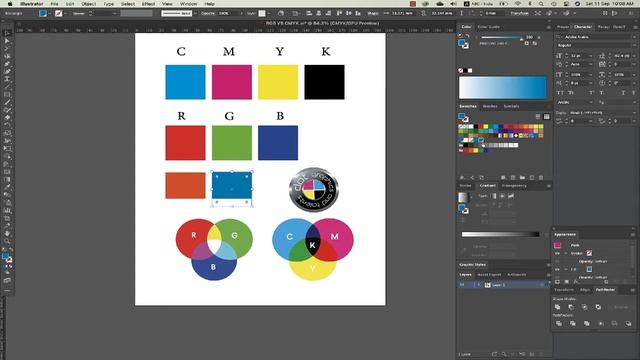Toggle visibility of Layer 1
Screen dimensions: 640x360
click(462, 285)
